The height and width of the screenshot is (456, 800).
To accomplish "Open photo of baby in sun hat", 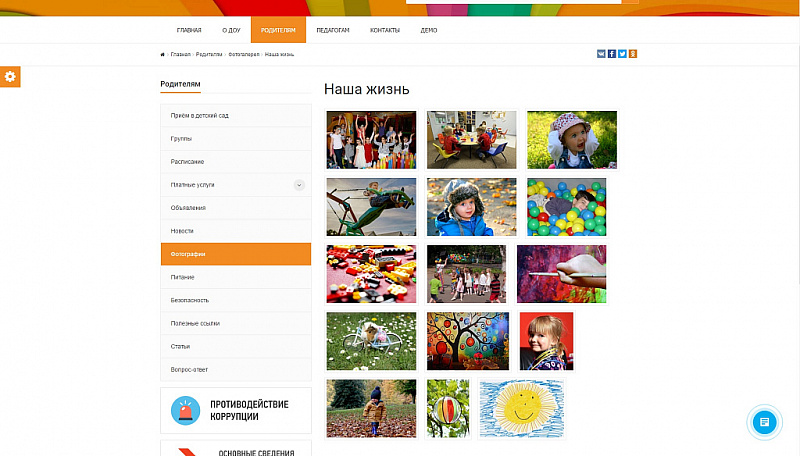I will [x=572, y=140].
